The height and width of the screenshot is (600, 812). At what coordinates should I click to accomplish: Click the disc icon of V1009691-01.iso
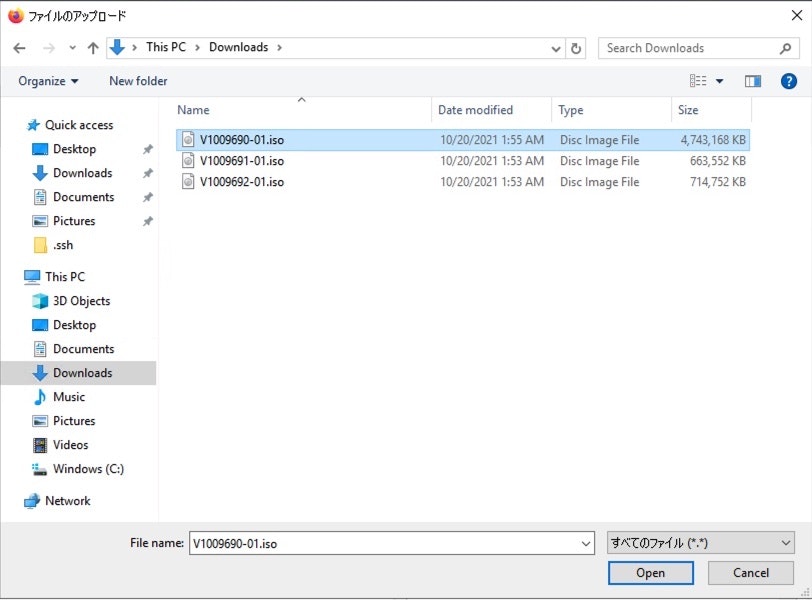(188, 161)
